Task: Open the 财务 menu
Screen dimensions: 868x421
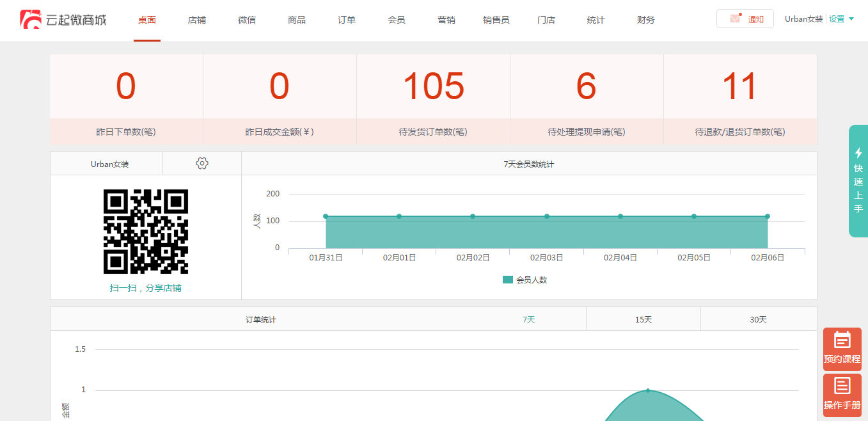Action: [x=646, y=20]
